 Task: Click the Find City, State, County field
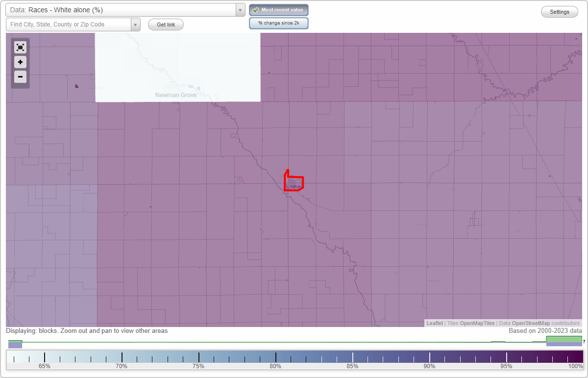pos(69,24)
